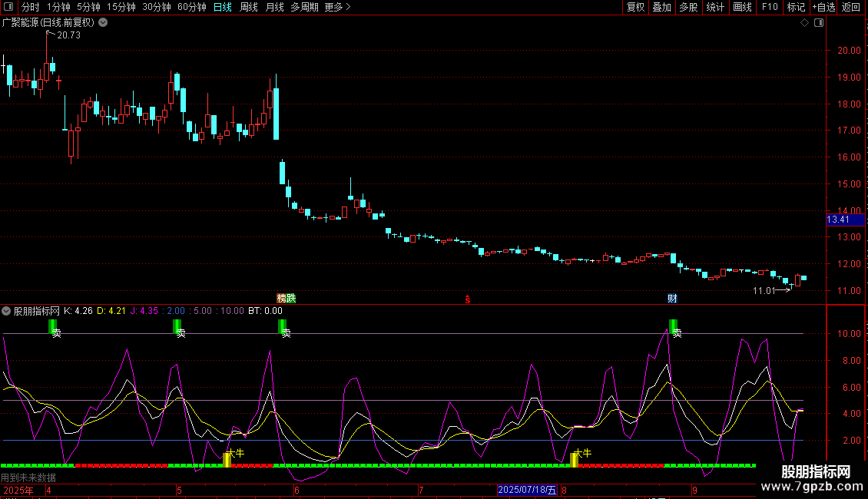Toggle the right side panel icon
Image resolution: width=868 pixels, height=499 pixels.
819,23
